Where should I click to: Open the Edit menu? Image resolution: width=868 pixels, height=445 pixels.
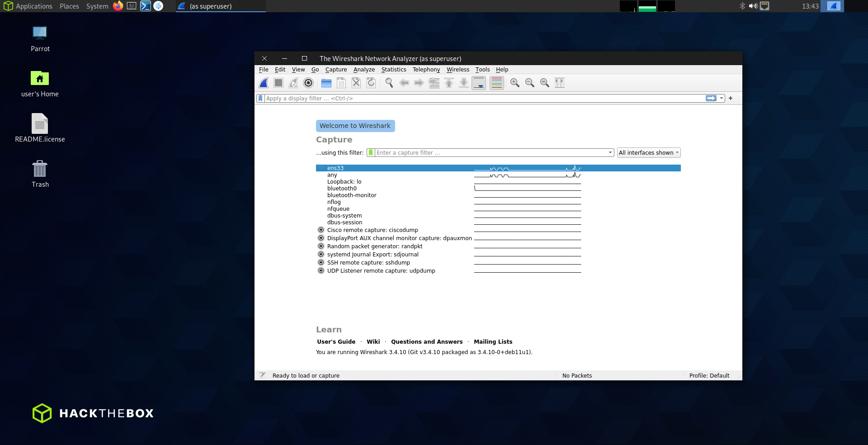[280, 70]
